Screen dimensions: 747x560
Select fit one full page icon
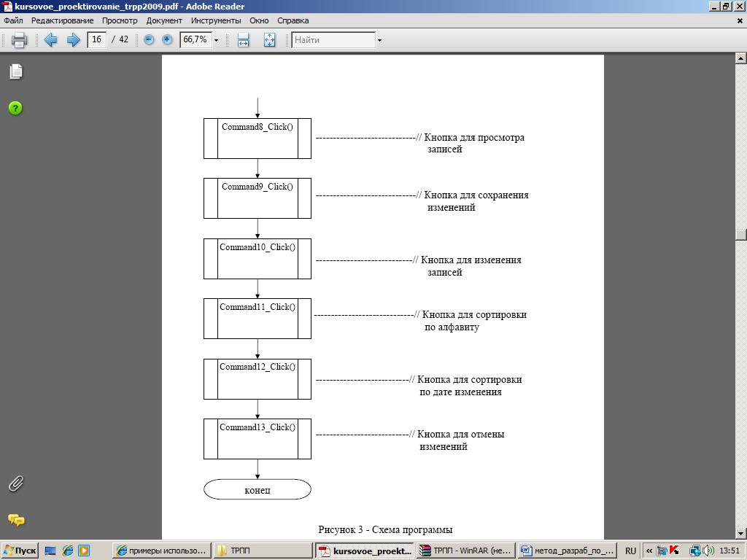(269, 39)
